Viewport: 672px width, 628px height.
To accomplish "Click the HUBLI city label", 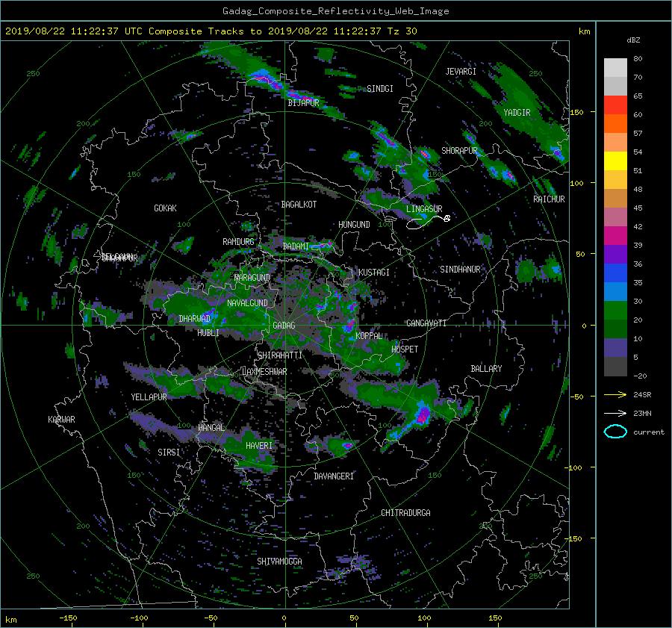I will 208,332.
